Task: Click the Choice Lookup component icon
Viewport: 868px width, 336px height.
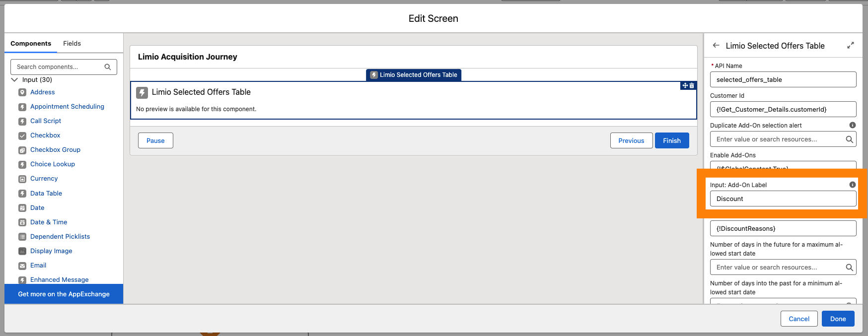Action: click(x=22, y=164)
